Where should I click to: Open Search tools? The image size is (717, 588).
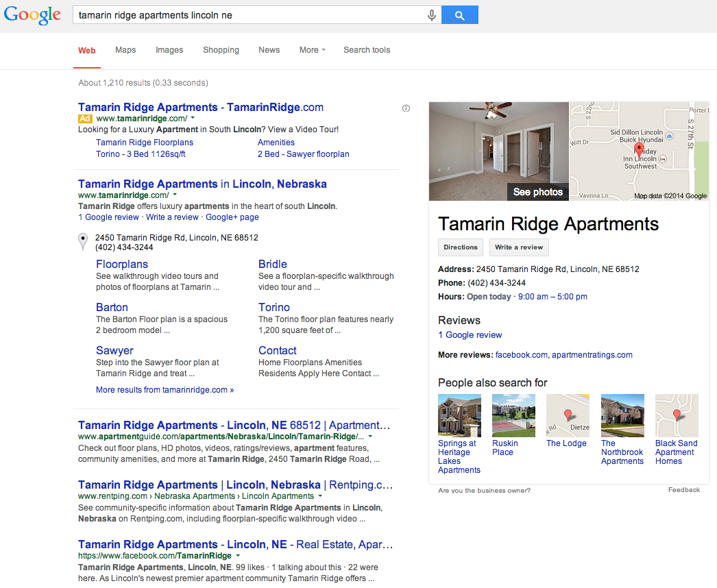[x=367, y=50]
